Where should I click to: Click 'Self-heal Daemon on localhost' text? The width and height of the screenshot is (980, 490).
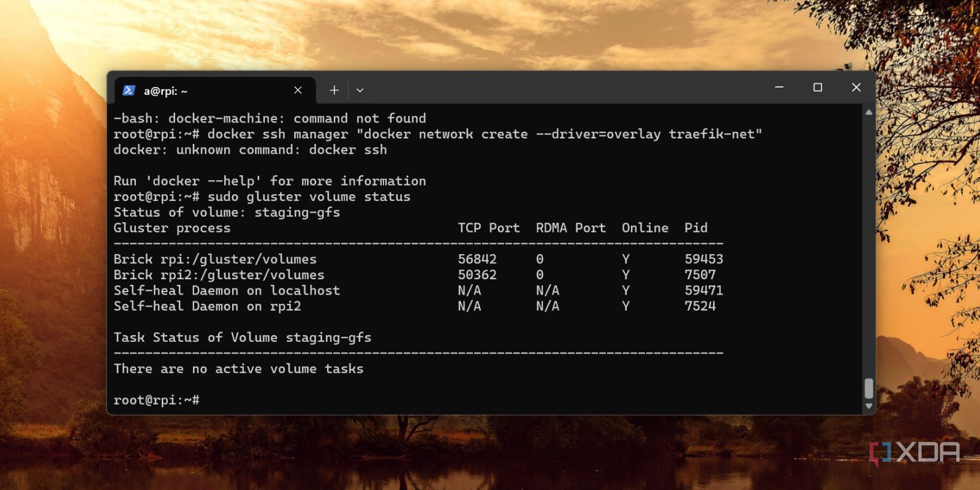click(x=227, y=290)
